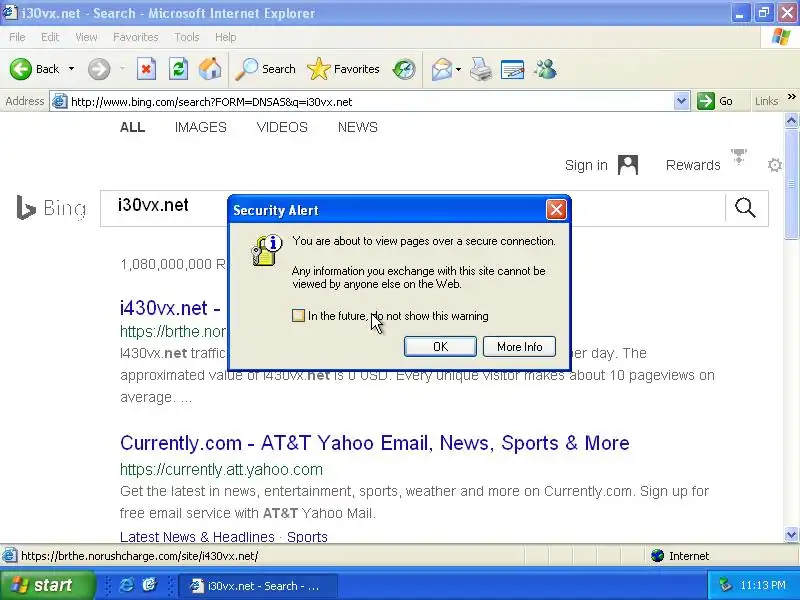Screen dimensions: 800x600
Task: Click More Info in Security Alert
Action: [519, 346]
